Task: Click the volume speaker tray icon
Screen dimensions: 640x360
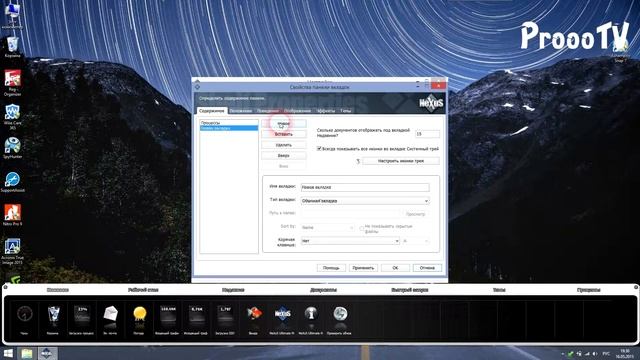Action: click(x=595, y=353)
